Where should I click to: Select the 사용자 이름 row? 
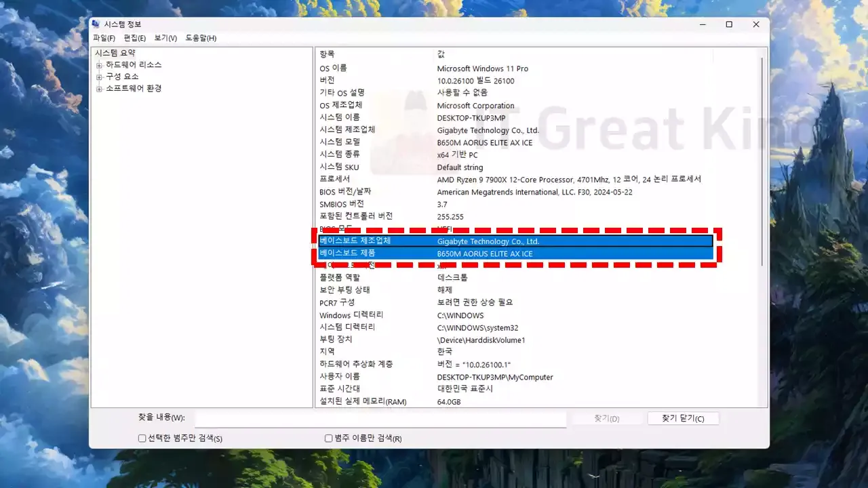tap(515, 377)
